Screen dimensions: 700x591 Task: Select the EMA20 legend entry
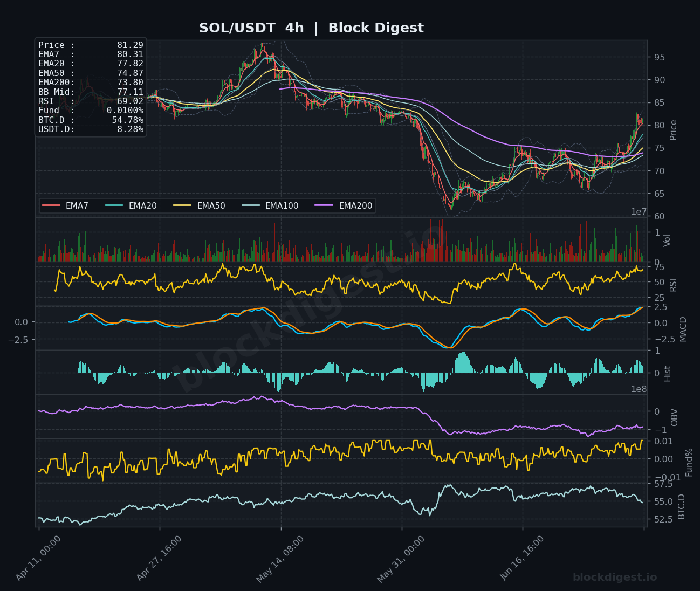pos(131,205)
